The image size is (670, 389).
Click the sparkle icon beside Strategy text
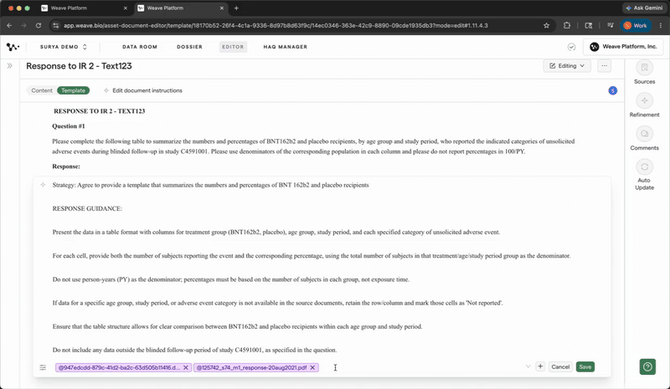[x=43, y=185]
